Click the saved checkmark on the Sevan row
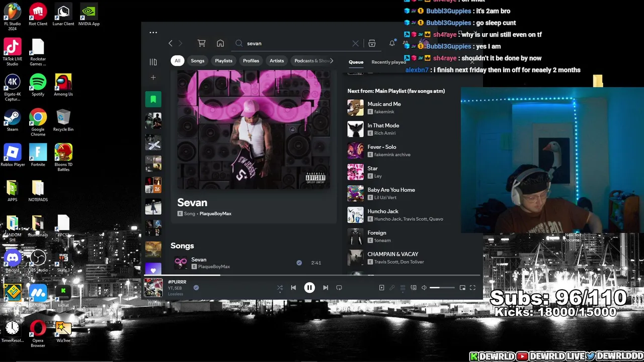644x362 pixels. point(299,262)
